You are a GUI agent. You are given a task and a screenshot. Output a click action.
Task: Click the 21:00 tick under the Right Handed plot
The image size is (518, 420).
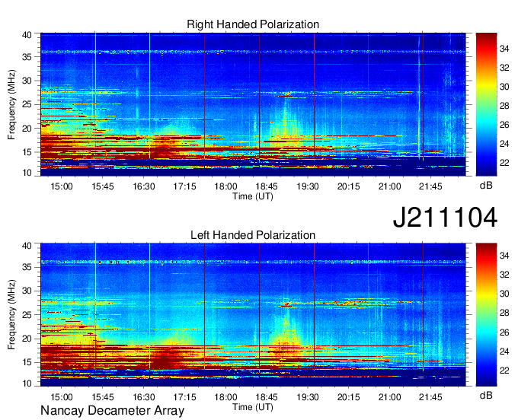click(x=389, y=186)
